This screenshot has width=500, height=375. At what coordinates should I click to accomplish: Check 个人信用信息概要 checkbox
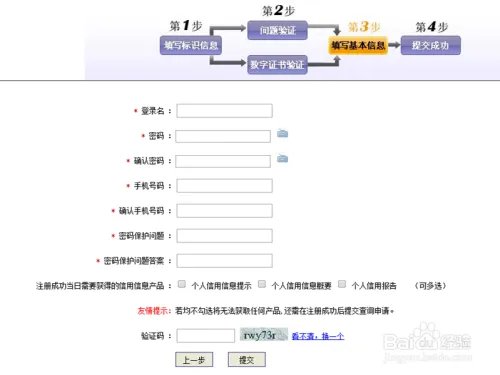(262, 284)
